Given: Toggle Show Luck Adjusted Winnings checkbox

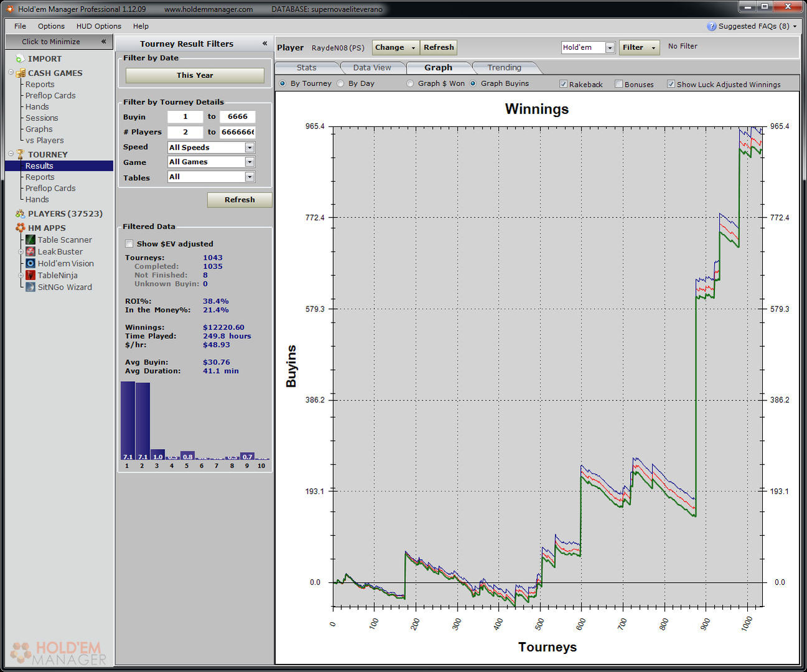Looking at the screenshot, I should click(671, 84).
